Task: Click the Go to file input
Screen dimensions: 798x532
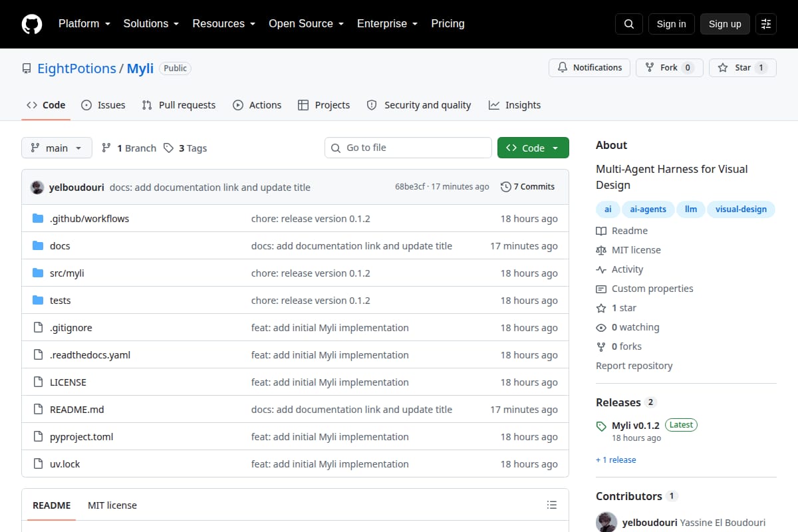Action: 408,148
